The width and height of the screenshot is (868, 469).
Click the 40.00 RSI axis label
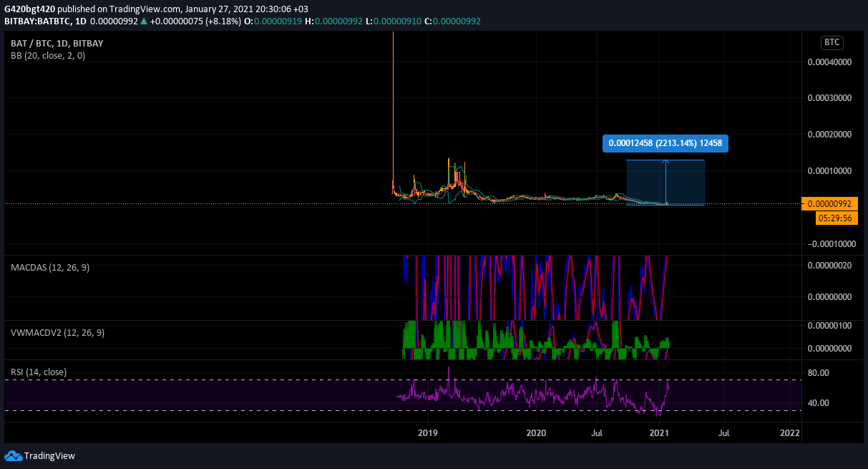coord(818,402)
